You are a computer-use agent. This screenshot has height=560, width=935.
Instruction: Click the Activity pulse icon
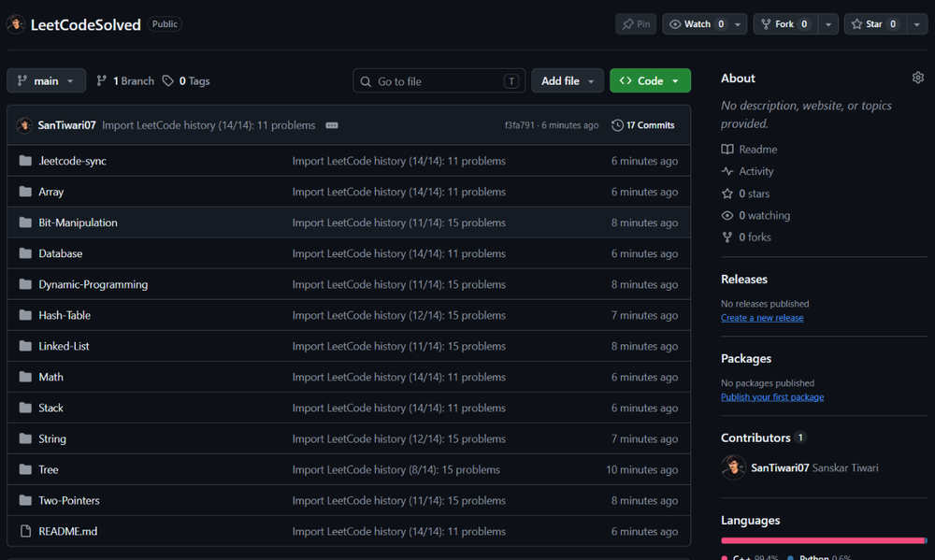pyautogui.click(x=727, y=171)
